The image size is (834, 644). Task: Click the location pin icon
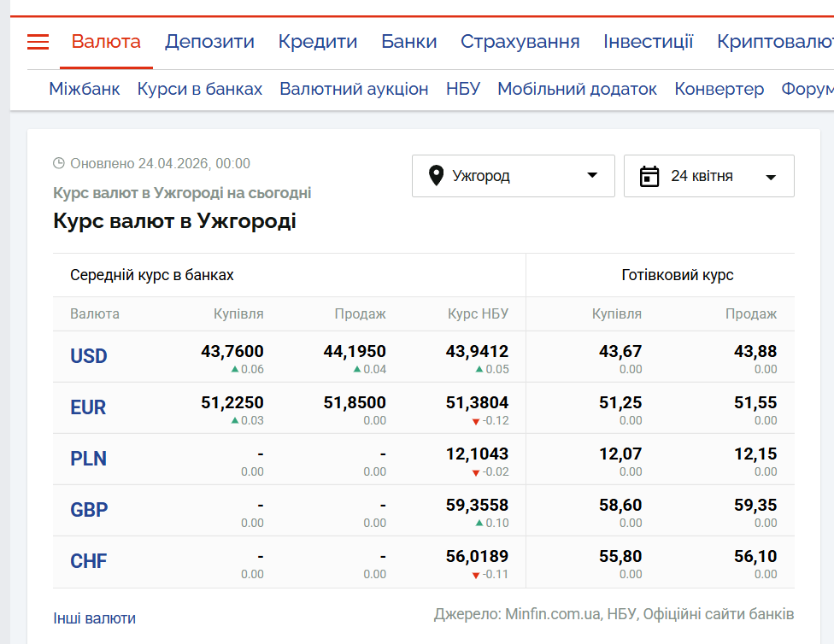(x=436, y=176)
